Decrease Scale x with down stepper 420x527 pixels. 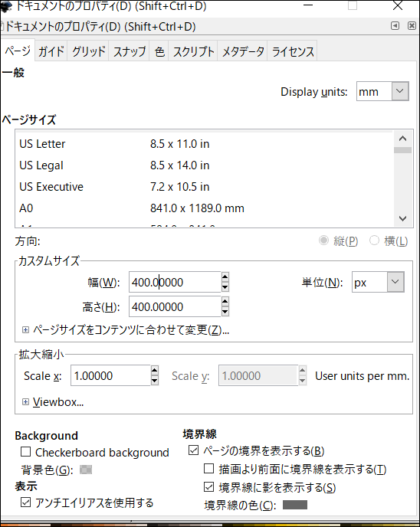154,381
